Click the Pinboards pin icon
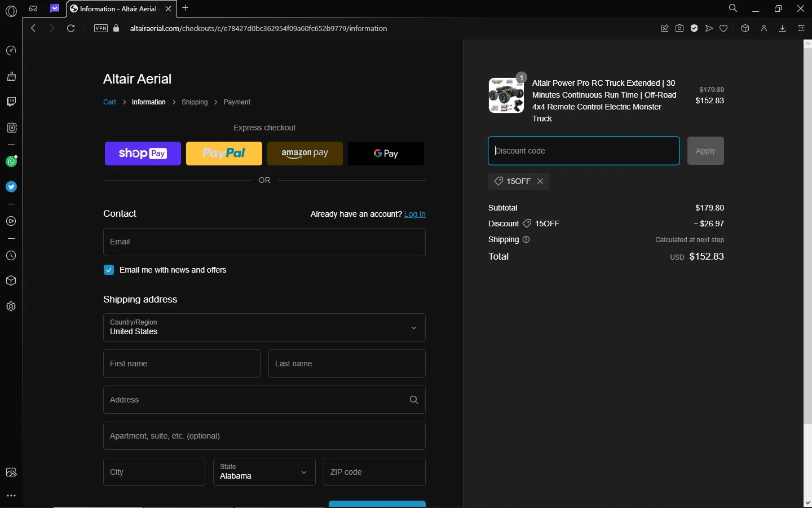The image size is (812, 508). pos(665,28)
